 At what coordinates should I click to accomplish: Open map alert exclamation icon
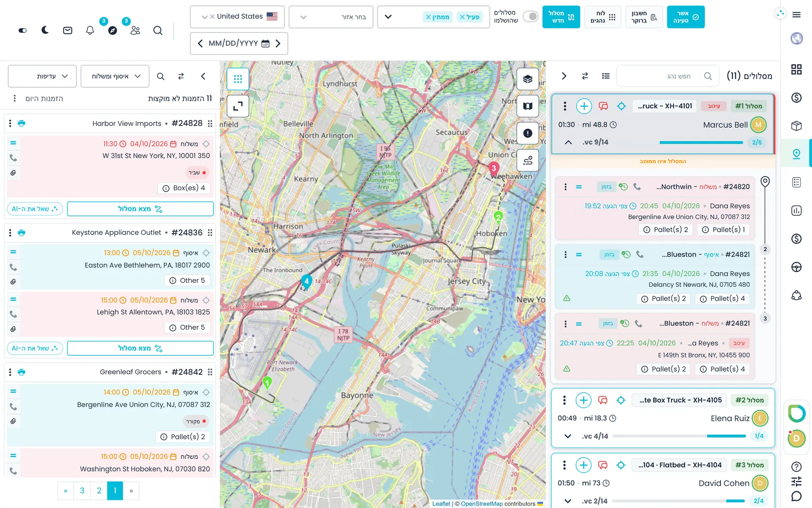click(x=528, y=133)
